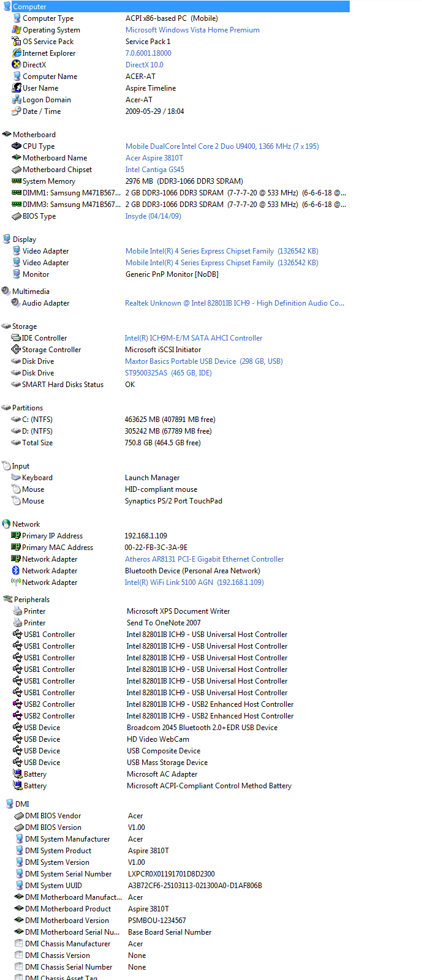Click the DMI BIOS Vendor row icon
422x980 pixels.
[x=19, y=816]
